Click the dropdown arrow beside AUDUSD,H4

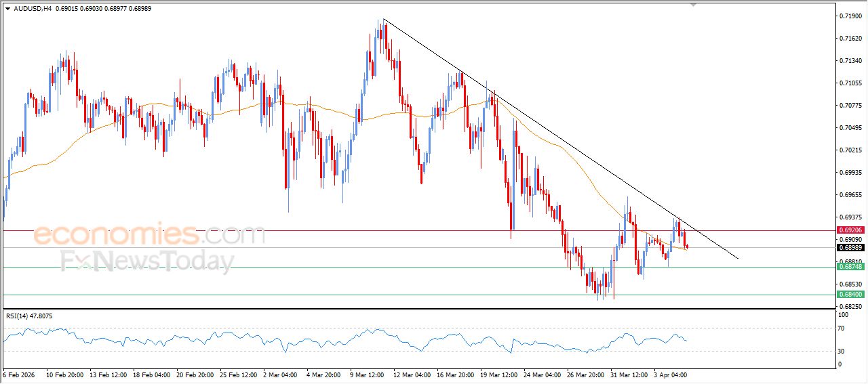coord(7,8)
